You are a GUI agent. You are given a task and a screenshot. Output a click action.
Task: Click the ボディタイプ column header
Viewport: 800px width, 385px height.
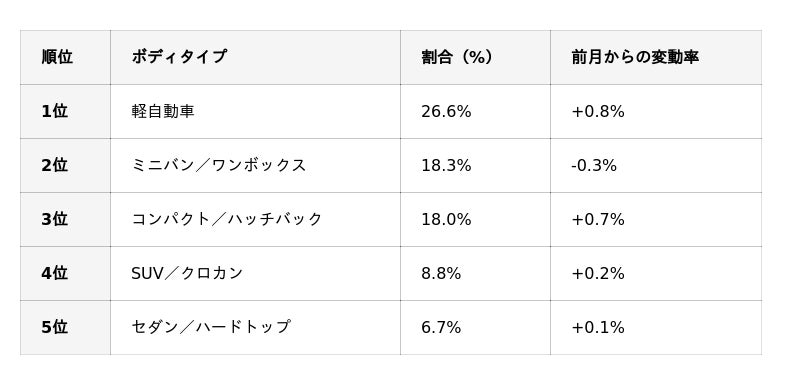point(255,57)
